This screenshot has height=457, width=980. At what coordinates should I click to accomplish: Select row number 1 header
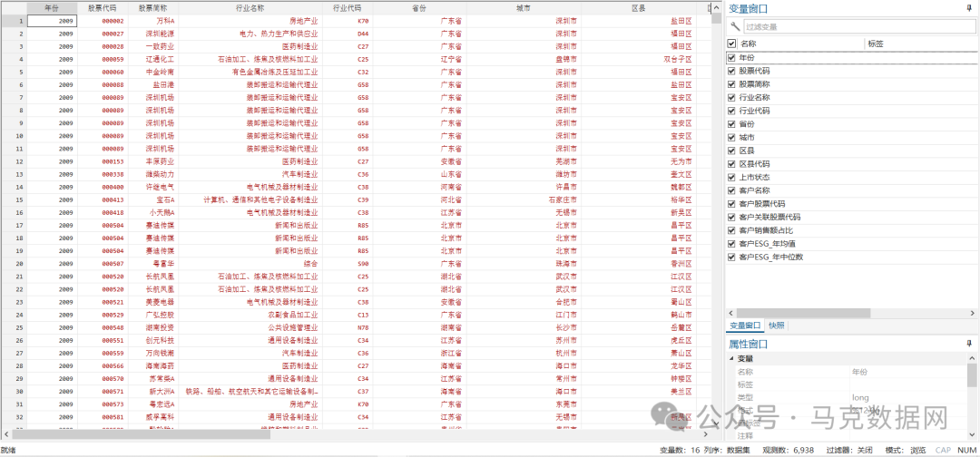coord(14,21)
